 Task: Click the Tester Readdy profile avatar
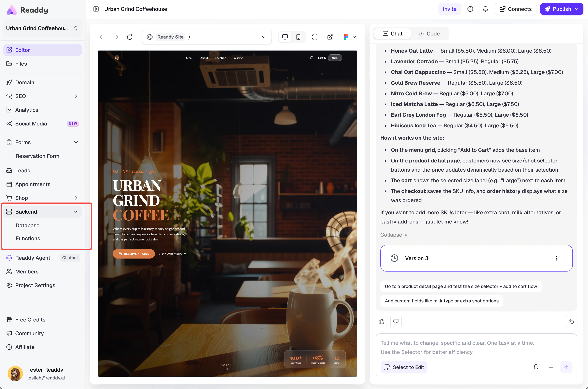[15, 373]
